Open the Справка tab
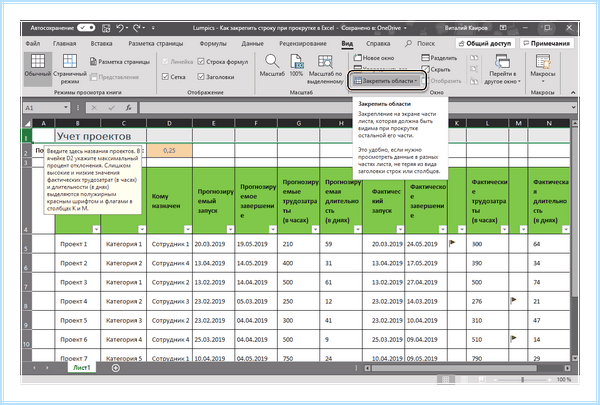600x405 pixels. pyautogui.click(x=378, y=43)
